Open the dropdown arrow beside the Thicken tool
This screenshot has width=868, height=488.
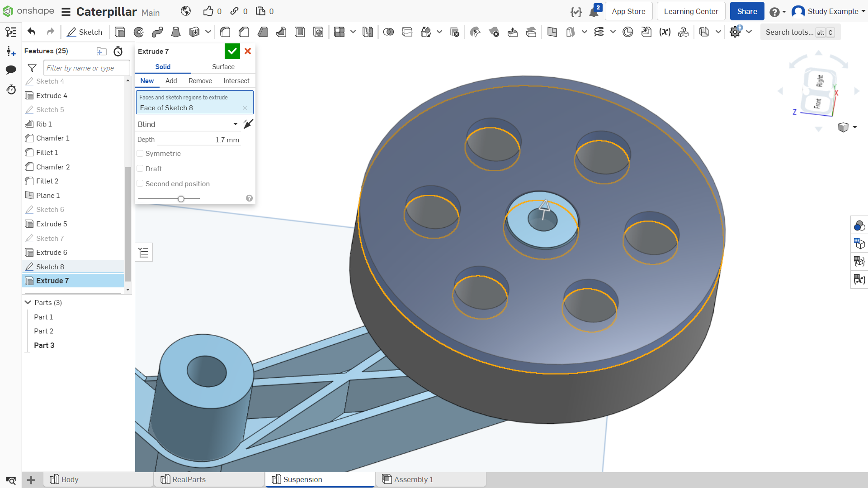(x=208, y=32)
